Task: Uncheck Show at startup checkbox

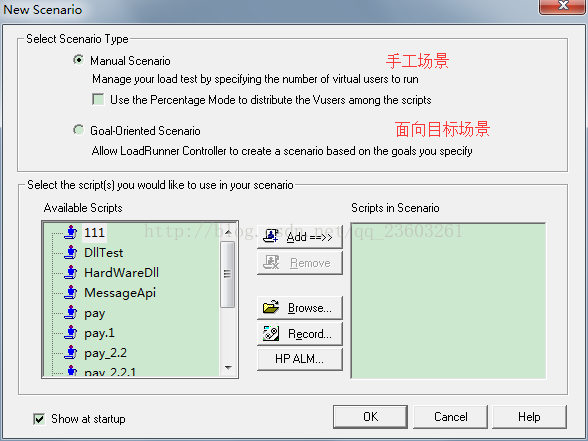Action: 39,418
